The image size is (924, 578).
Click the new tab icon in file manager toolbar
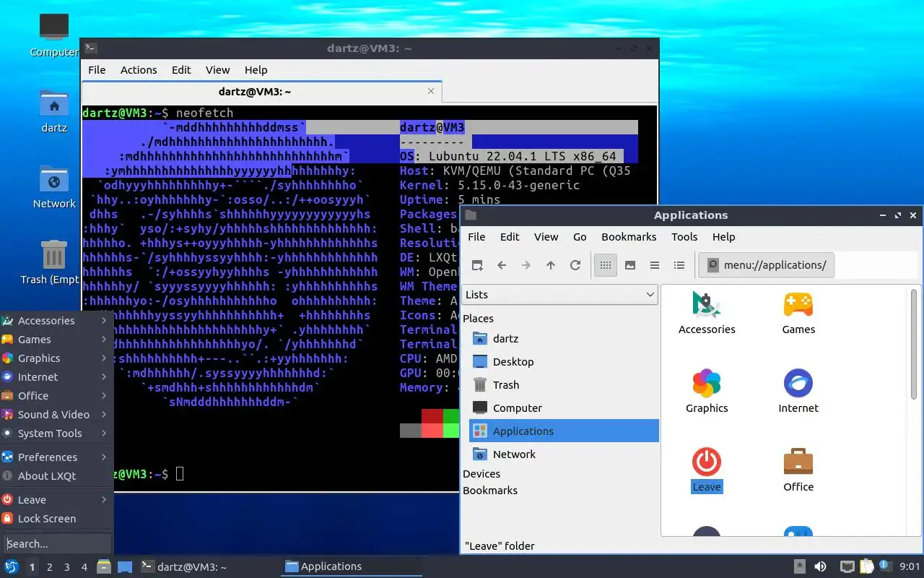point(477,265)
